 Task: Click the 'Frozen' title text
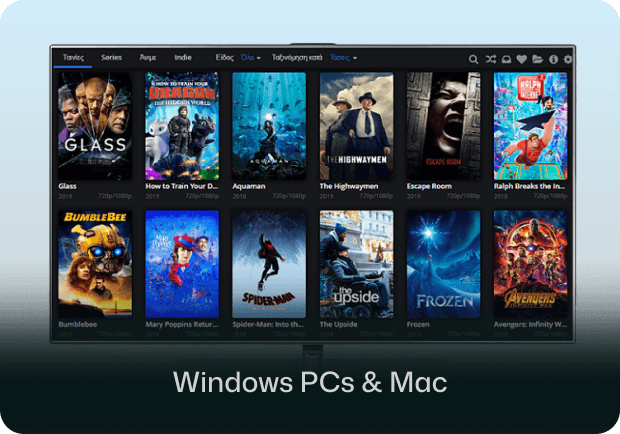point(418,325)
